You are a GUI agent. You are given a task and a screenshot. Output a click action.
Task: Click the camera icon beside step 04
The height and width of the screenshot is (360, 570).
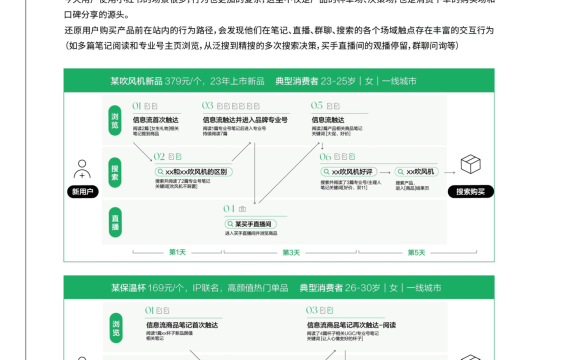coord(242,209)
